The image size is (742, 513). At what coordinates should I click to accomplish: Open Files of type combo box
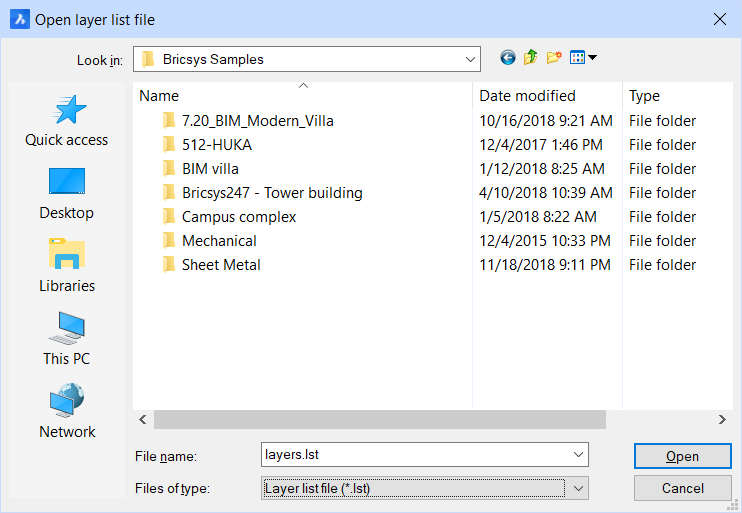click(x=425, y=488)
